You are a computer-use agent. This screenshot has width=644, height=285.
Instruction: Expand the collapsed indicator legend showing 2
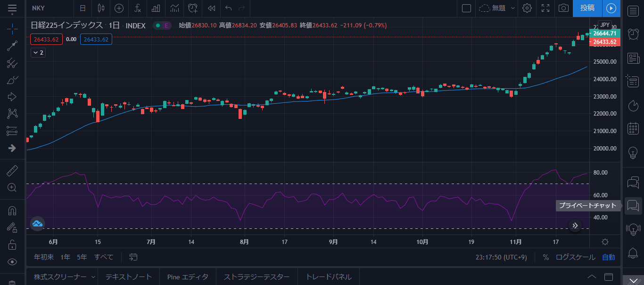pyautogui.click(x=38, y=53)
